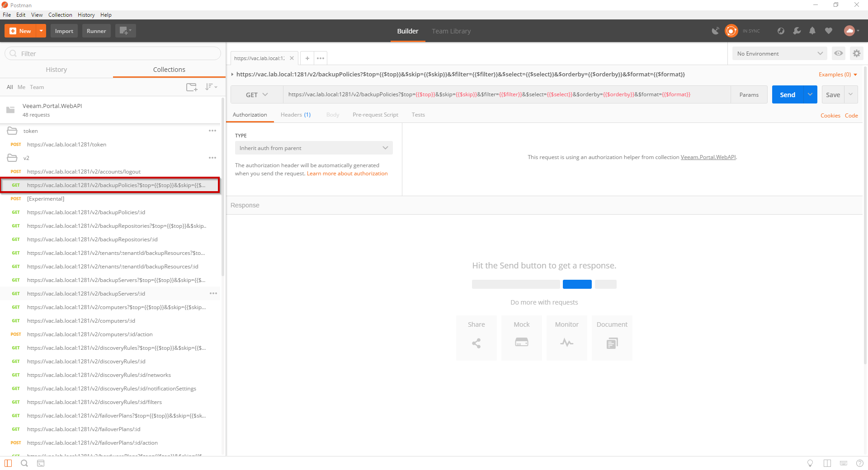Open the Collection menu
Viewport: 868px width, 470px height.
pyautogui.click(x=60, y=14)
